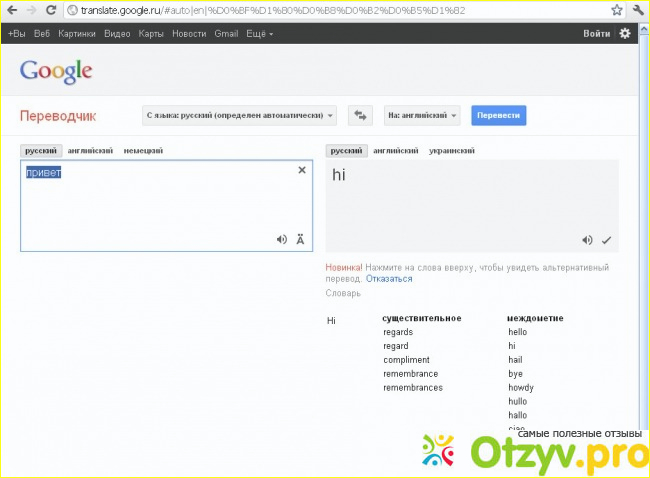Listen to the source text pronunciation

point(282,239)
